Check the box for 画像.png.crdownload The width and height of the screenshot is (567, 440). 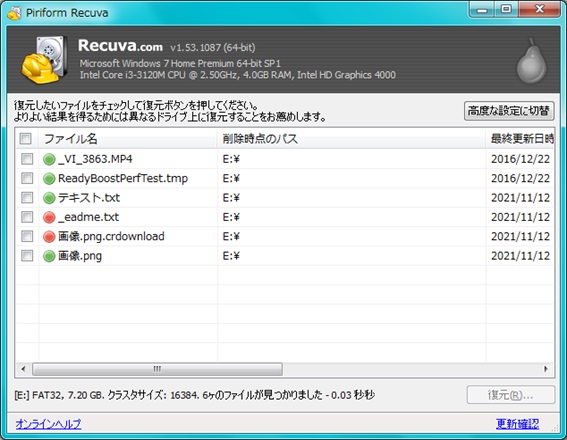click(27, 236)
